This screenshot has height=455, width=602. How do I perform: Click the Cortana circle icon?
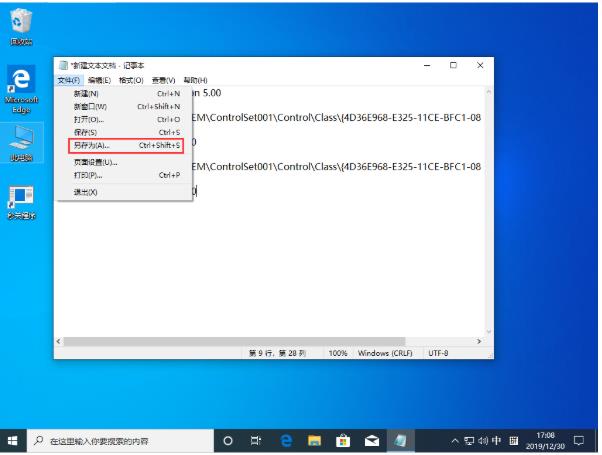pos(228,441)
